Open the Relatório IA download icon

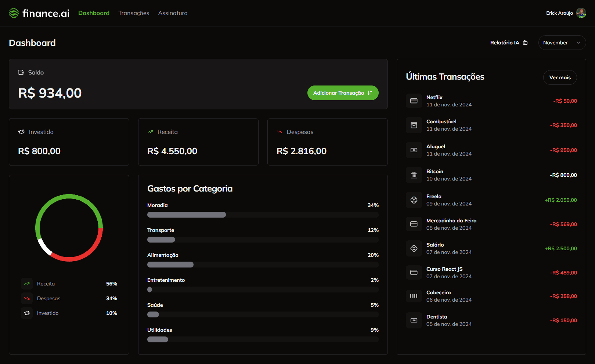(x=525, y=43)
